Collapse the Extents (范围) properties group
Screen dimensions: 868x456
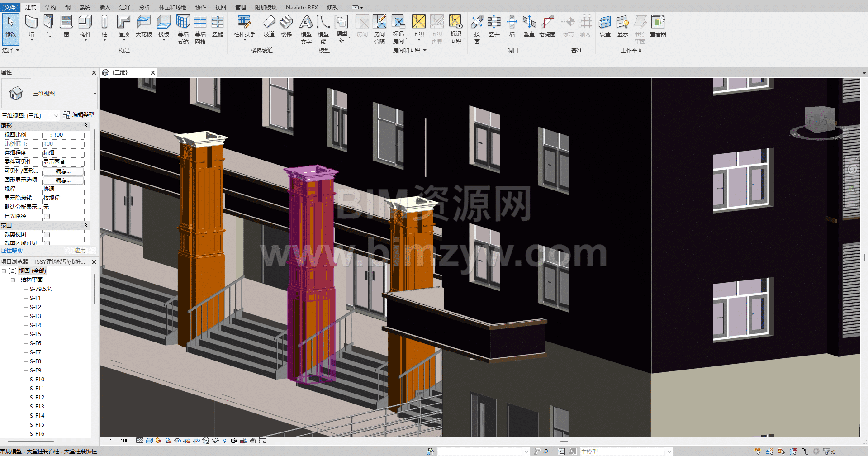click(85, 225)
